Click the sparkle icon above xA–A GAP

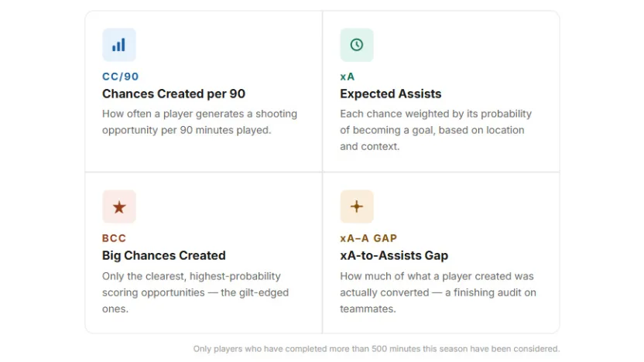point(356,207)
